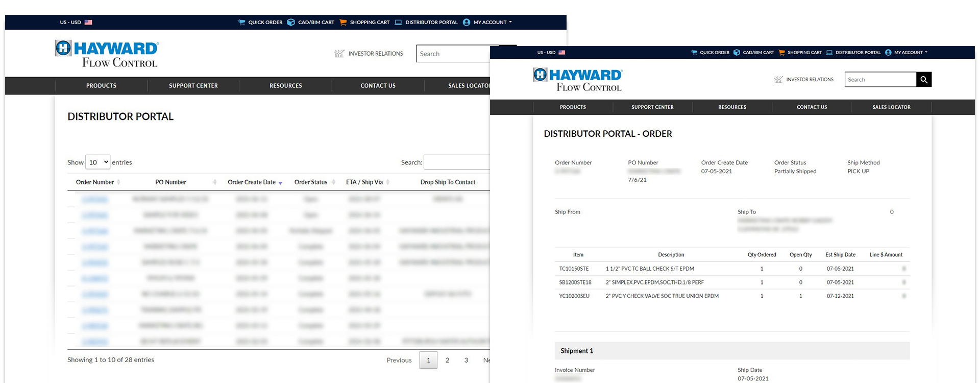Open Contact Us menu in back window
The image size is (980, 383).
click(378, 86)
